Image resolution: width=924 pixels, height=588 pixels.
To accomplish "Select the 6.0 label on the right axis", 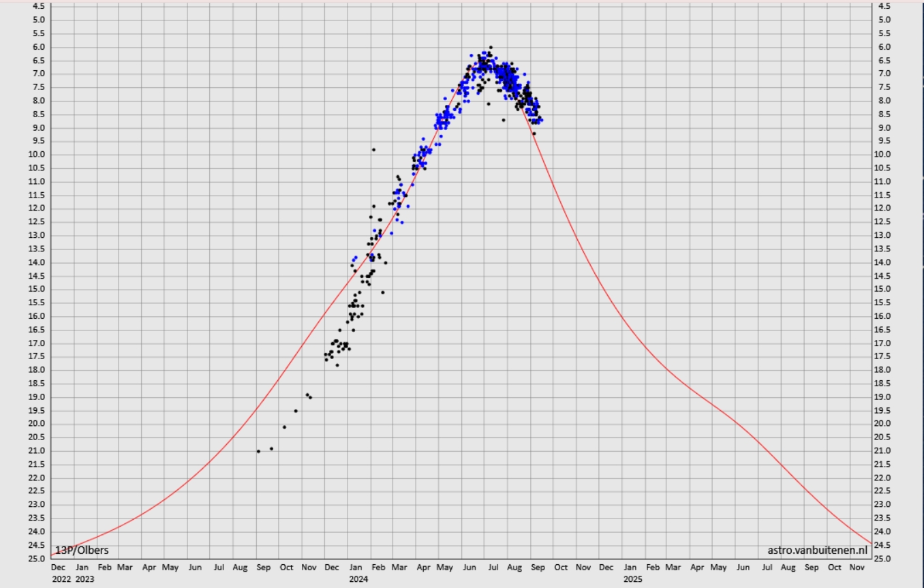I will 885,47.
